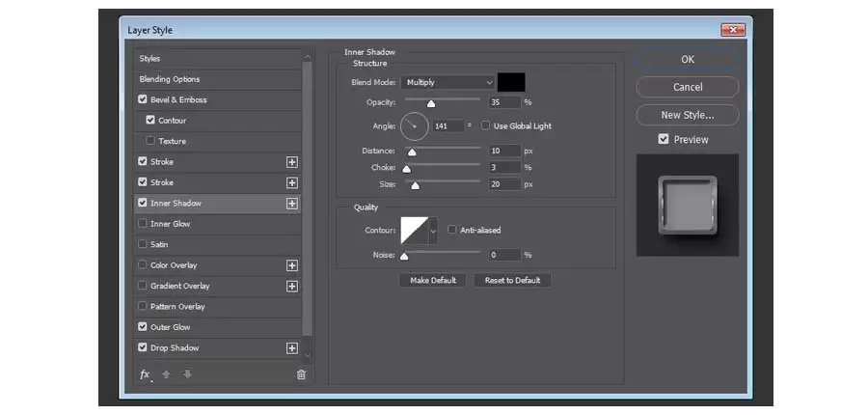This screenshot has width=868, height=415.
Task: Add another Inner Shadow with plus icon
Action: click(x=291, y=204)
